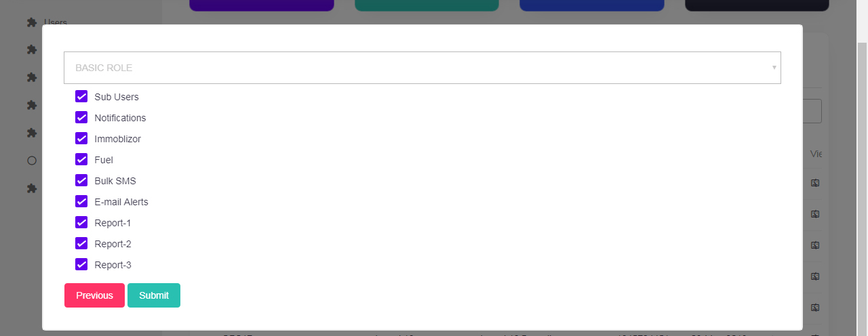Uncheck the Bulk SMS option
Image resolution: width=868 pixels, height=336 pixels.
[81, 180]
